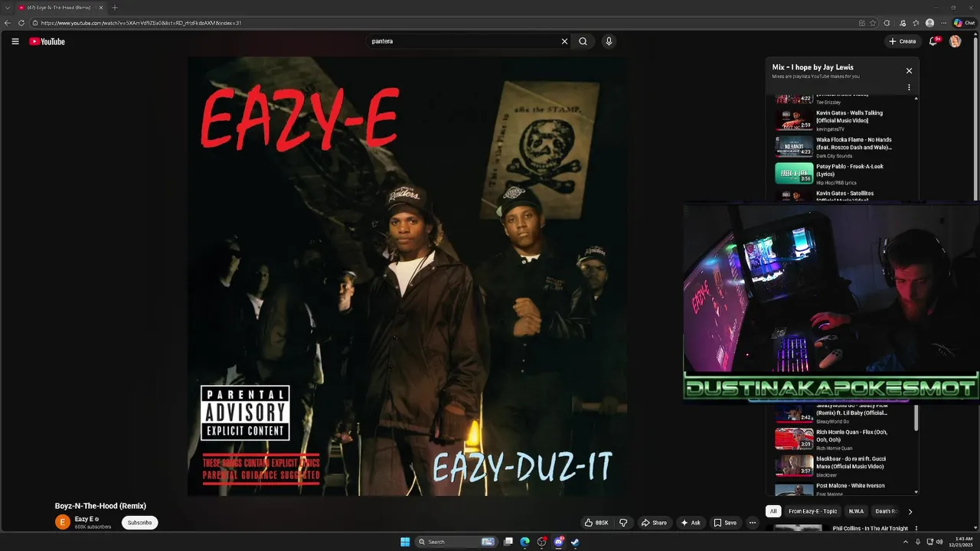
Task: Open Discord from the taskbar
Action: [x=559, y=542]
